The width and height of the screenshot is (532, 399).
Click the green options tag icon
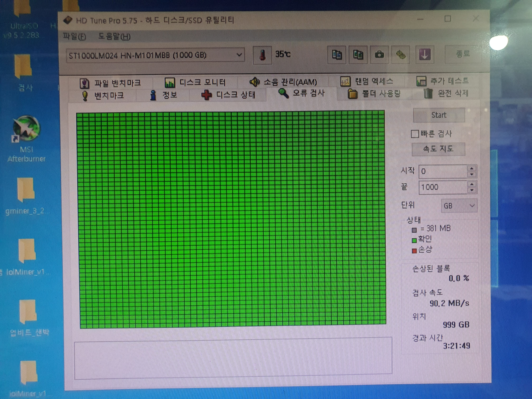click(x=401, y=55)
